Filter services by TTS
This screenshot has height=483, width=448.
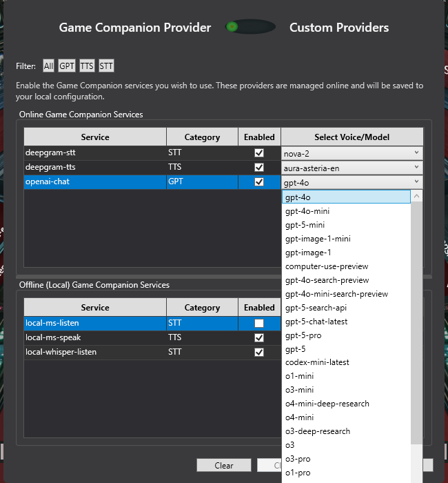[87, 66]
